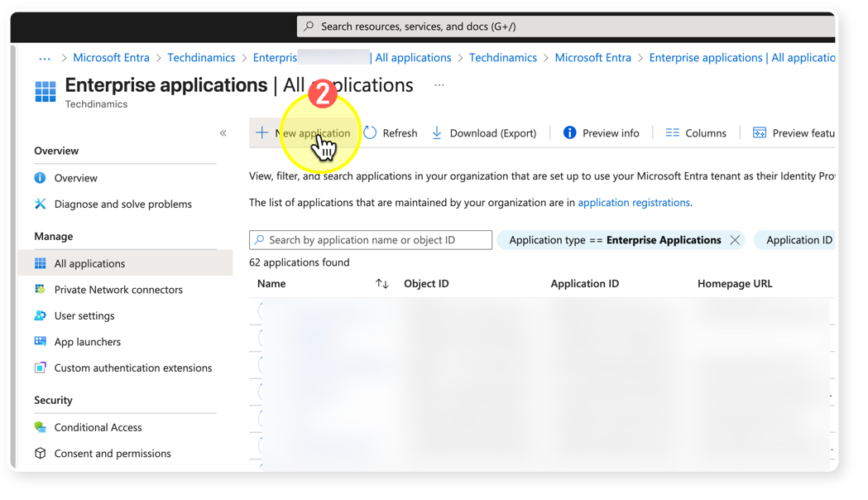Click the All applications grid icon in sidebar

click(x=41, y=263)
